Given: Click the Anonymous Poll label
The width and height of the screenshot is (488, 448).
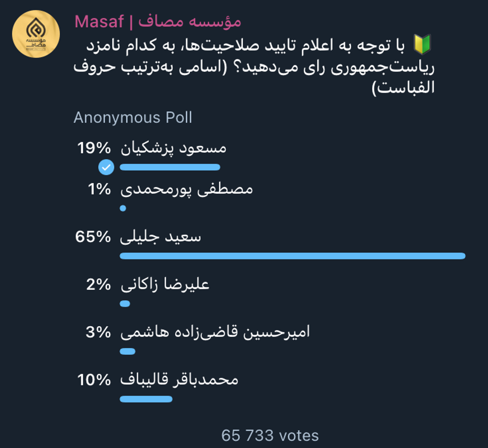Looking at the screenshot, I should [133, 118].
